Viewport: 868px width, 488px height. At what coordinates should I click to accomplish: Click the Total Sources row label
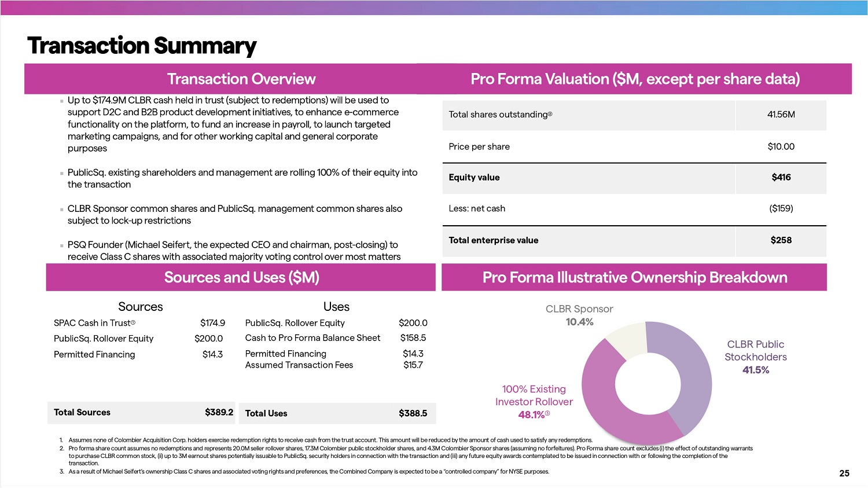tap(82, 412)
